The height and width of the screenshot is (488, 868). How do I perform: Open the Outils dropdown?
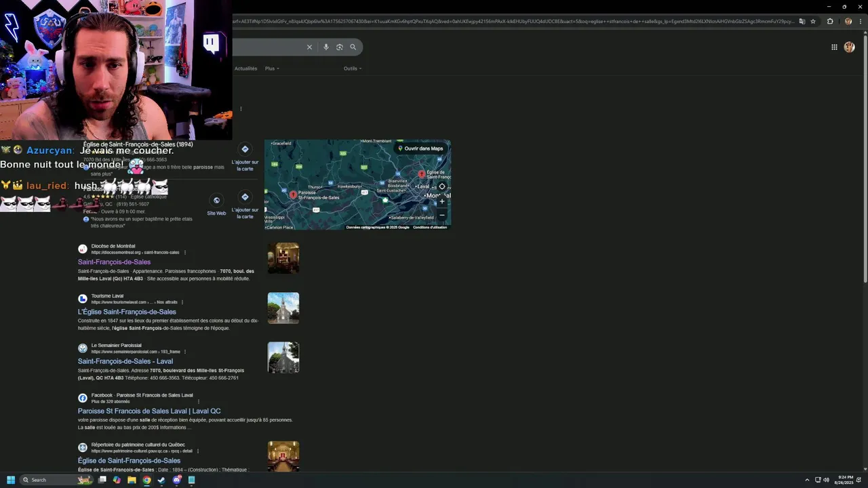click(352, 68)
